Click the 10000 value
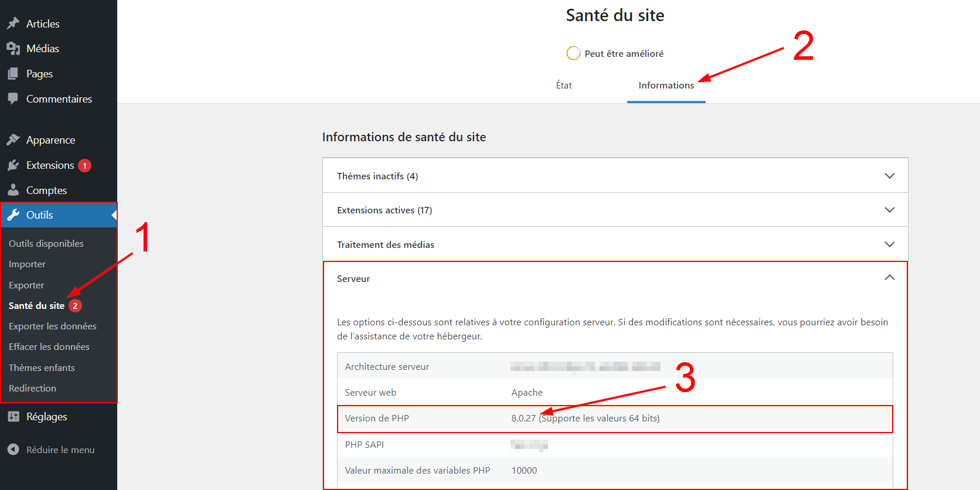The width and height of the screenshot is (980, 490). click(524, 471)
